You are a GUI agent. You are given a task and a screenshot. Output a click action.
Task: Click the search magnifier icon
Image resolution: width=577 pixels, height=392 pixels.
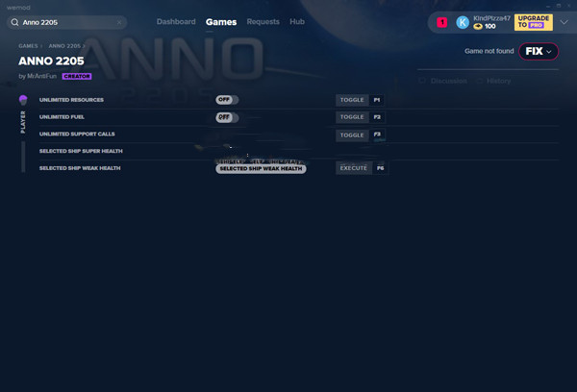15,21
